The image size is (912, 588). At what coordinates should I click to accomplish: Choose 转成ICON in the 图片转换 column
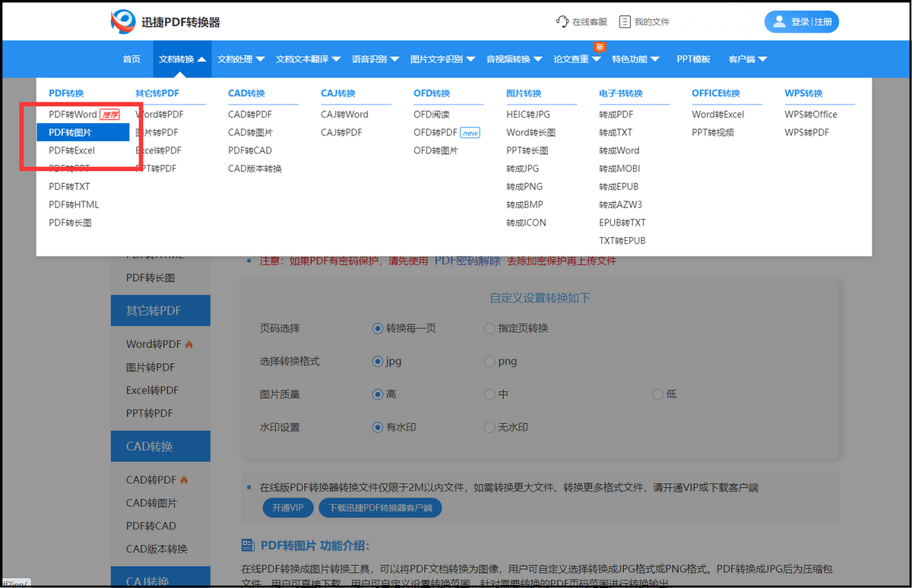click(x=526, y=223)
